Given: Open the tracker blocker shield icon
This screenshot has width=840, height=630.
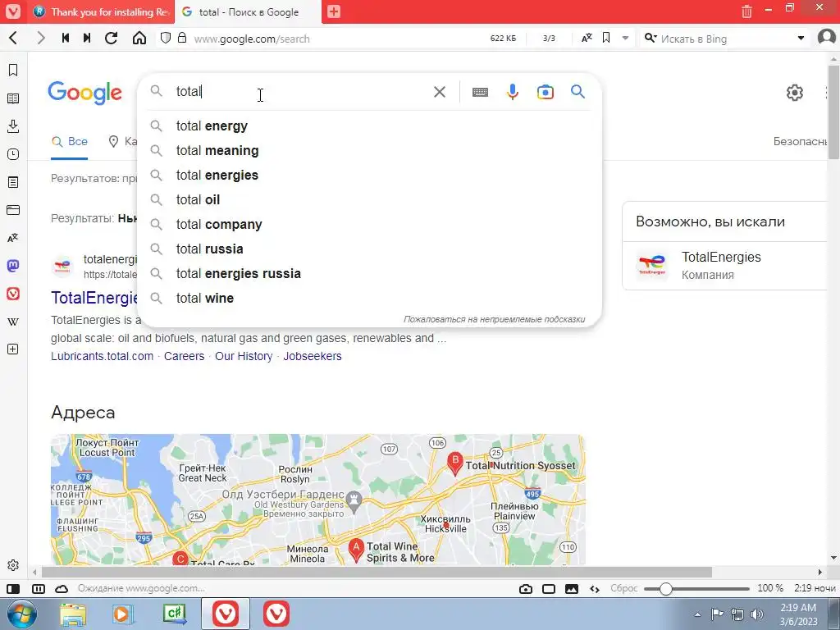Looking at the screenshot, I should (166, 38).
